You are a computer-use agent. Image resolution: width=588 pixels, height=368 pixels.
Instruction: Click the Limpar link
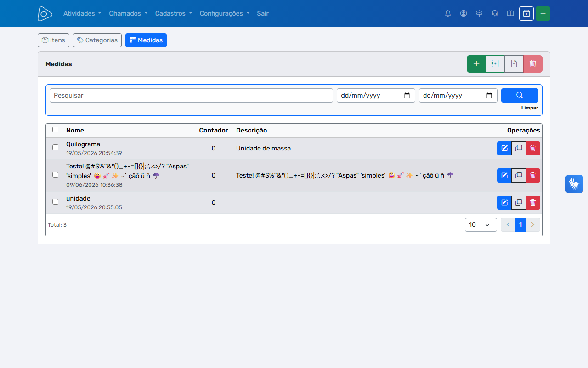530,108
